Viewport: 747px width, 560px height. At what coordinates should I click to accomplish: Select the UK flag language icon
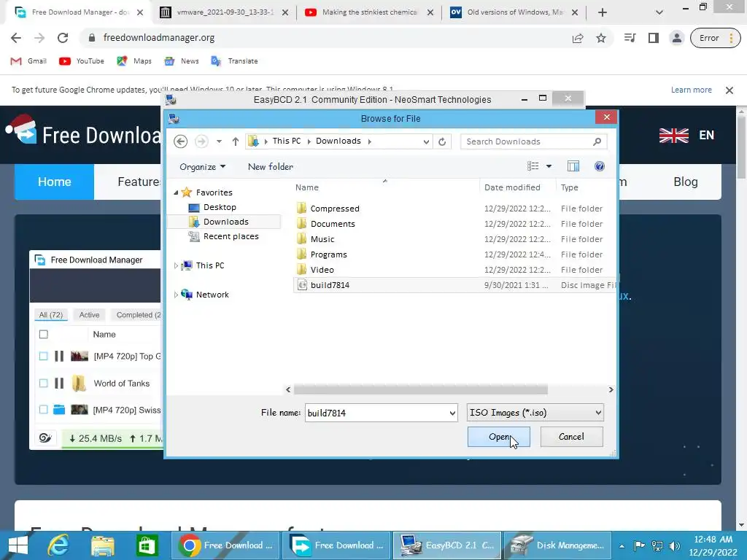(x=673, y=135)
